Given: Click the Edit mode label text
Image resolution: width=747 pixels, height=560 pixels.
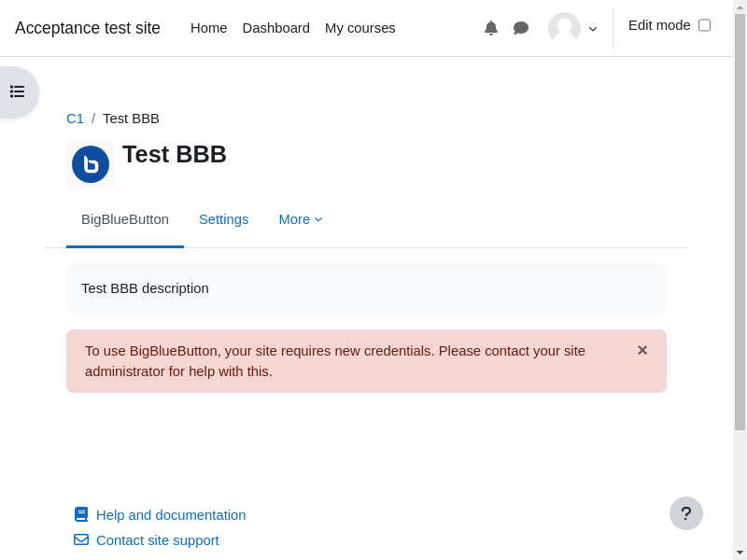Looking at the screenshot, I should pyautogui.click(x=659, y=25).
